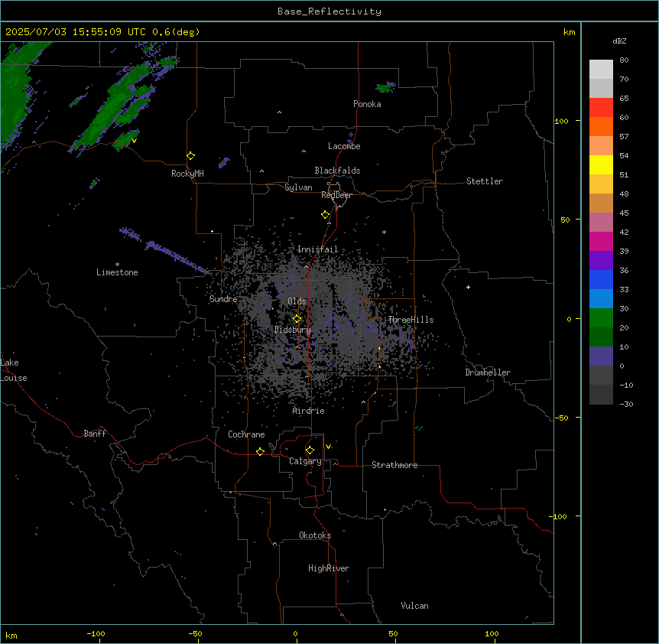
Task: Click the yellow diamond marker south of RedDeer
Action: 326,215
